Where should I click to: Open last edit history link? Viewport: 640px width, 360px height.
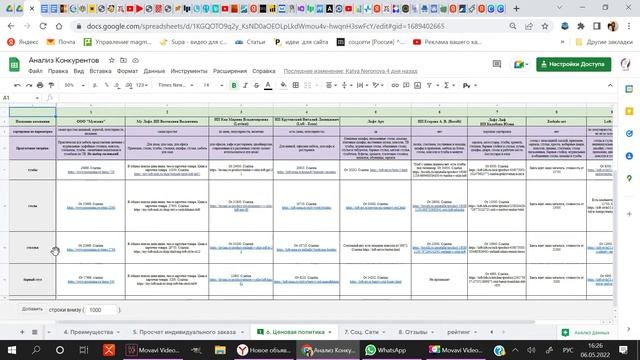point(350,71)
